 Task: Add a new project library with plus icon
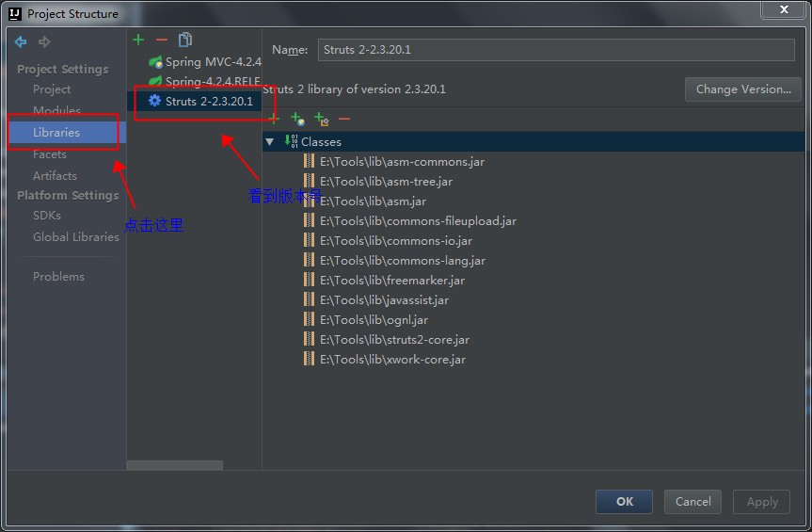tap(138, 40)
